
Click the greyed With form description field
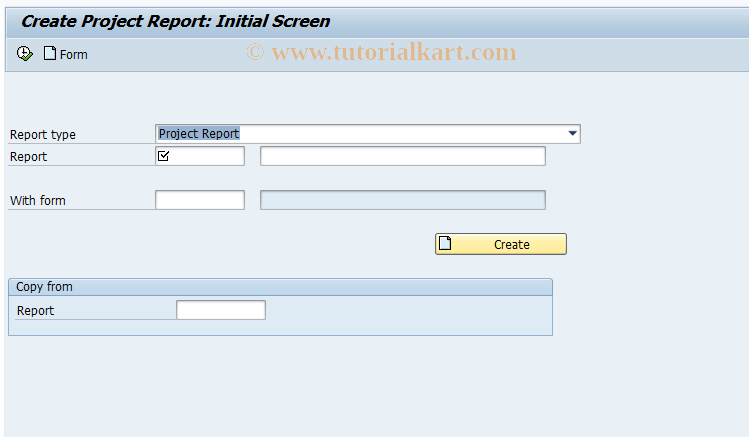tap(403, 200)
